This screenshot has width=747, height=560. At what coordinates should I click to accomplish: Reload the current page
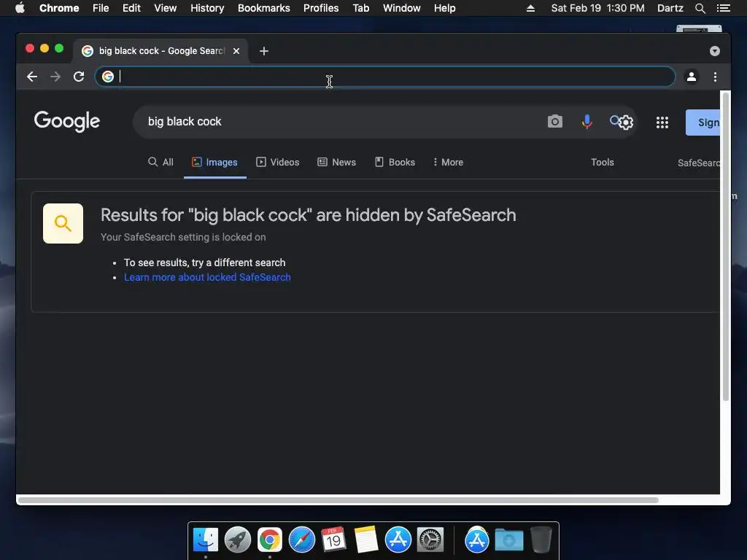(x=79, y=77)
